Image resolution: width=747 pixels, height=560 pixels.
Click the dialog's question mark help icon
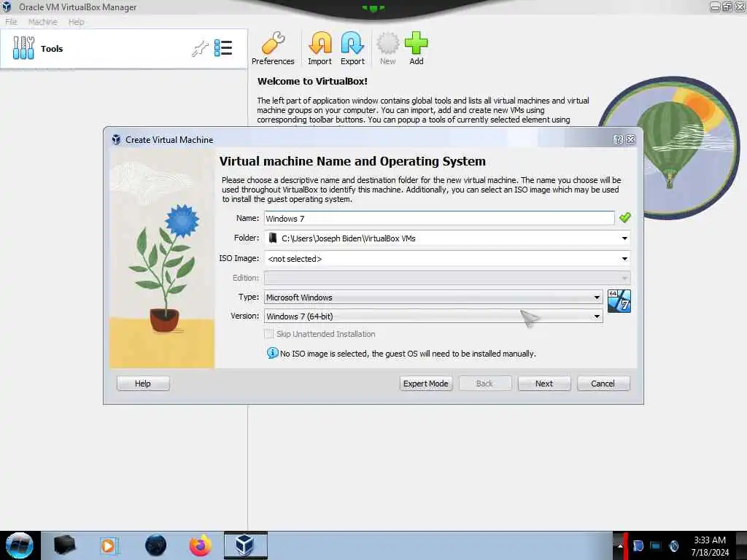pos(619,139)
